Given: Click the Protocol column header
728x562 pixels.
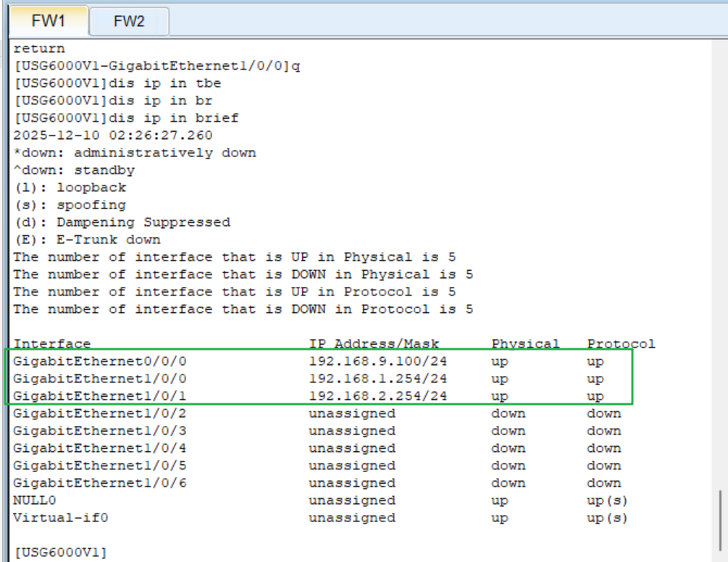Looking at the screenshot, I should (622, 344).
